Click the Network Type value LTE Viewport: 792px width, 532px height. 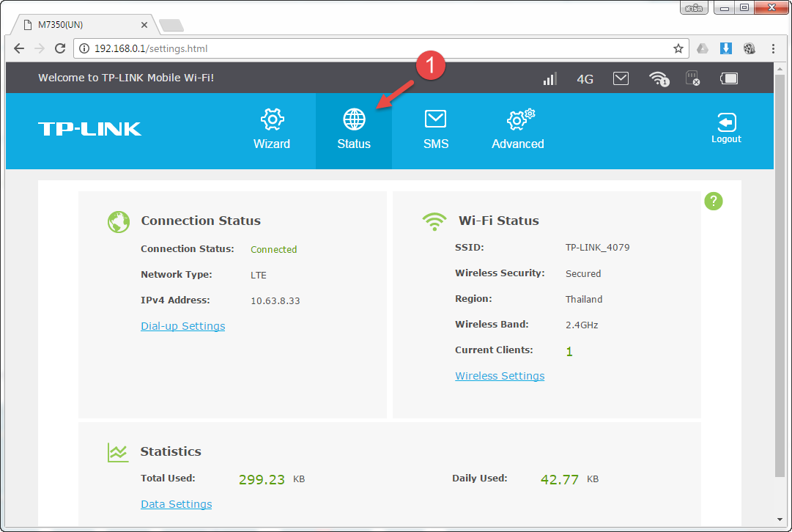click(259, 276)
